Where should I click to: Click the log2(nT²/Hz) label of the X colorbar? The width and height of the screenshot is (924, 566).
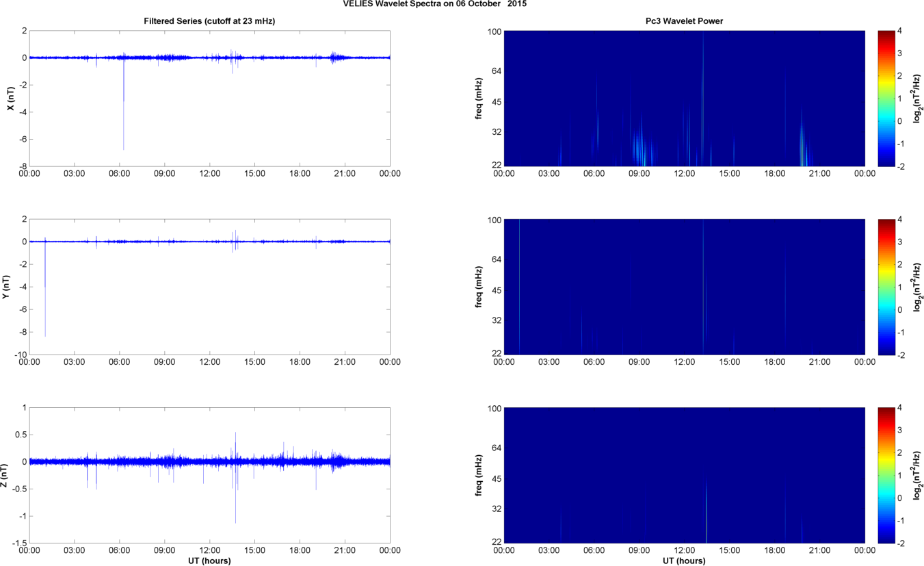918,99
